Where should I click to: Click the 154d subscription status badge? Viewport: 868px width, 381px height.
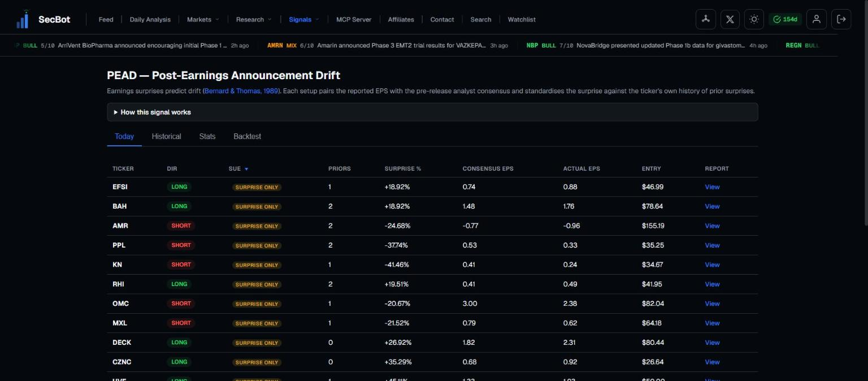[x=785, y=19]
